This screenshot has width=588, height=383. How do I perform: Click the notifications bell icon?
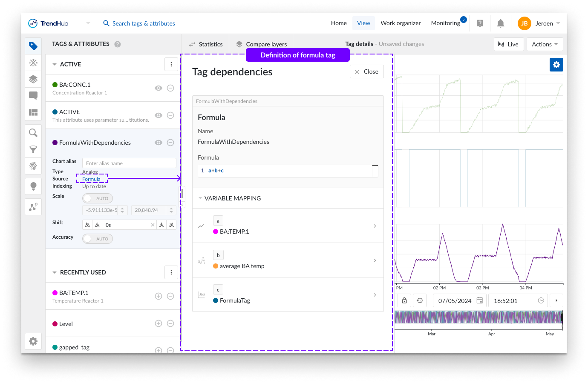[501, 23]
